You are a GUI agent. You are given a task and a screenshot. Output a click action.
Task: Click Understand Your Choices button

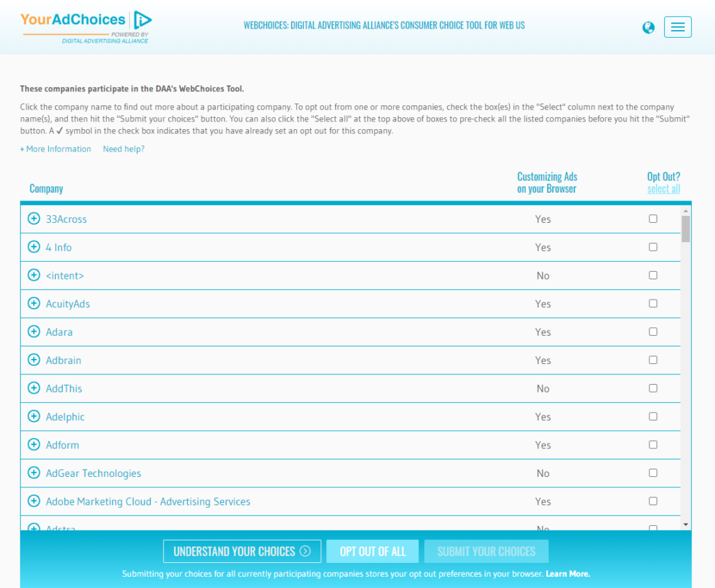[x=242, y=552]
